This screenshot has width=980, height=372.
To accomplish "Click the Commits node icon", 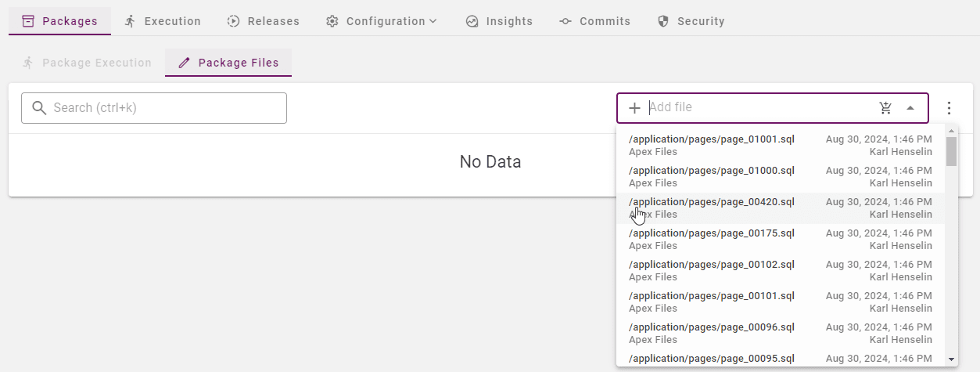I will point(565,21).
